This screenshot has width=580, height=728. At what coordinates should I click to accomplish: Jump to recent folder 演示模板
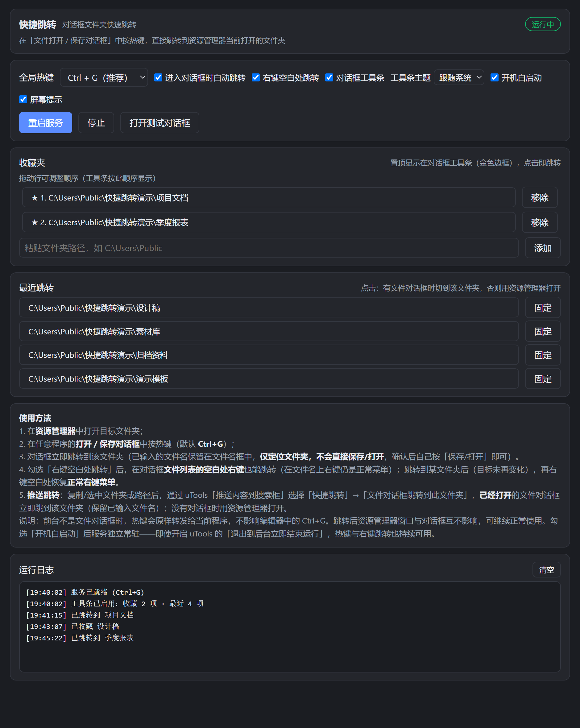[x=269, y=378]
